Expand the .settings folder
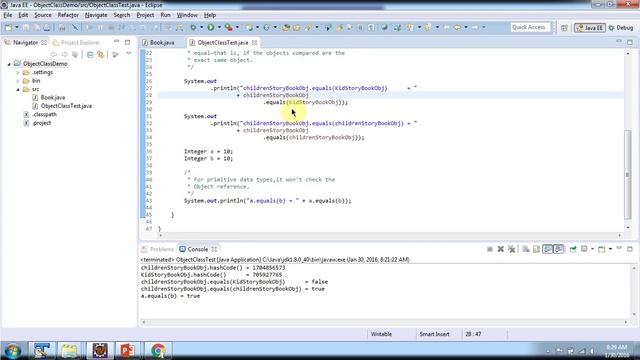The image size is (640, 360). point(18,73)
